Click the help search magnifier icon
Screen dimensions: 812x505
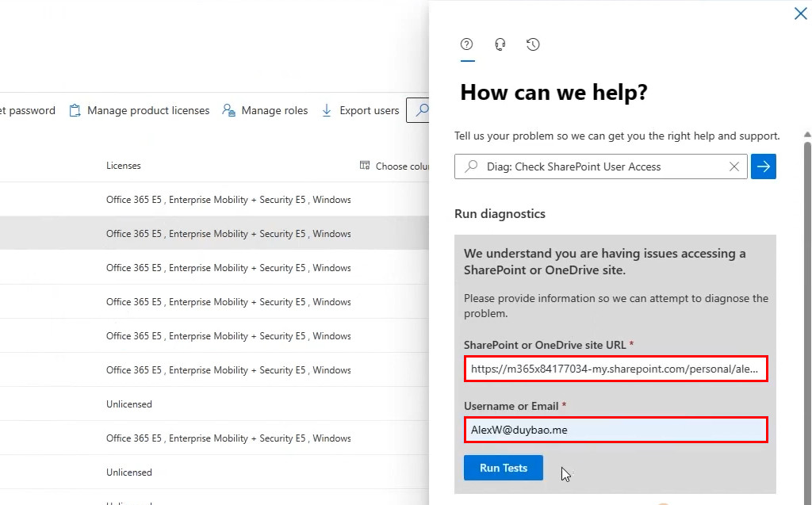click(471, 166)
